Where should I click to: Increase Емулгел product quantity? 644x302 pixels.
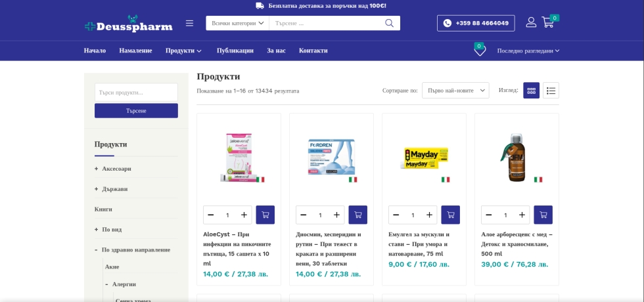(x=429, y=215)
